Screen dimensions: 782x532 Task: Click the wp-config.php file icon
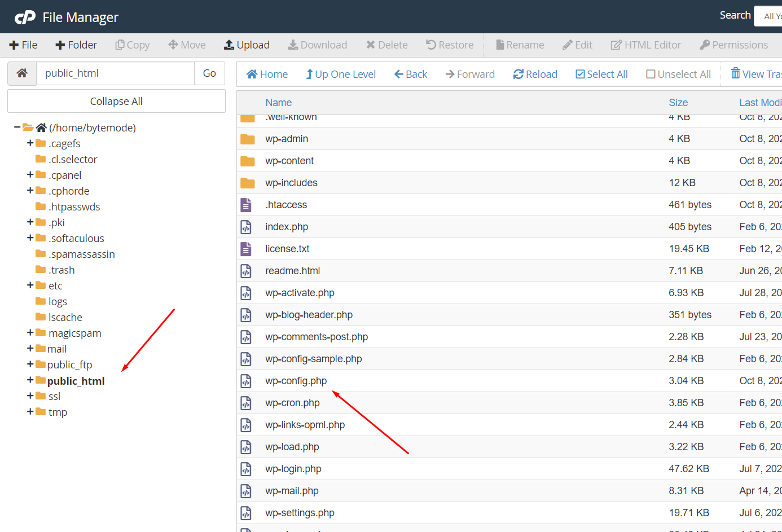coord(246,381)
